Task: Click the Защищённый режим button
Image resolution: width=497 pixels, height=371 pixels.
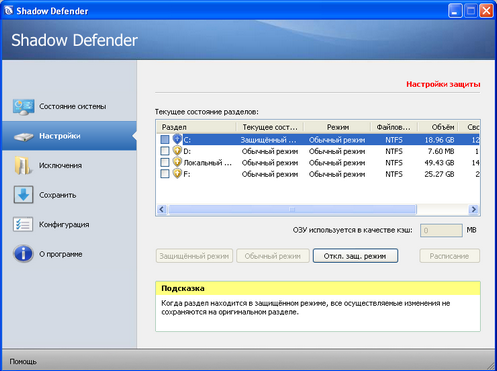Action: (x=194, y=256)
